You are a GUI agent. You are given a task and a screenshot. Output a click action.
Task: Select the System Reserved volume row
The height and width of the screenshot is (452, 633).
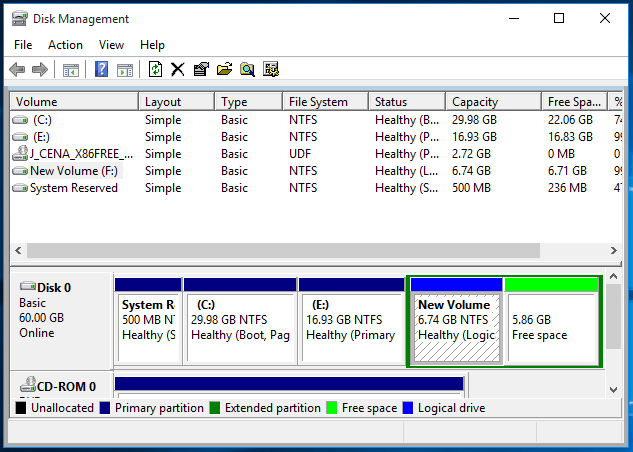316,188
